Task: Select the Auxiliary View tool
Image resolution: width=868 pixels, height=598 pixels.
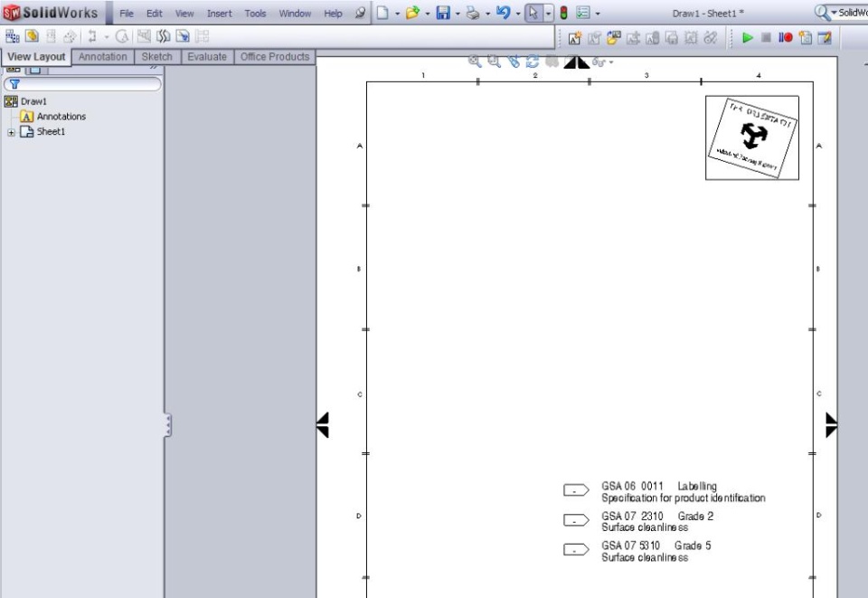Action: [x=70, y=36]
